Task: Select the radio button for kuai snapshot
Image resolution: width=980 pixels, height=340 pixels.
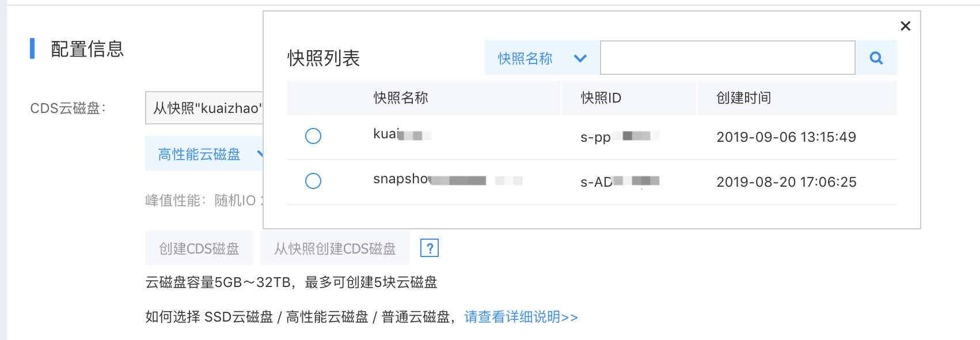Action: pyautogui.click(x=313, y=136)
